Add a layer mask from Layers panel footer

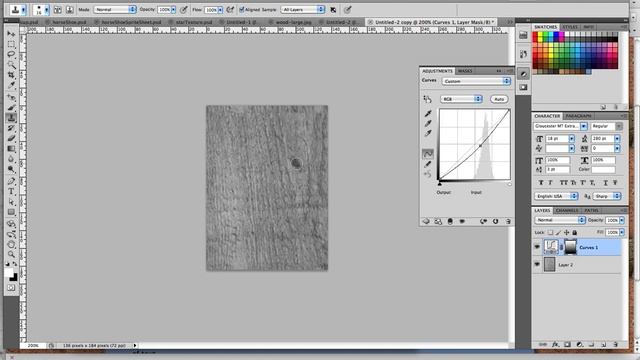pos(567,344)
